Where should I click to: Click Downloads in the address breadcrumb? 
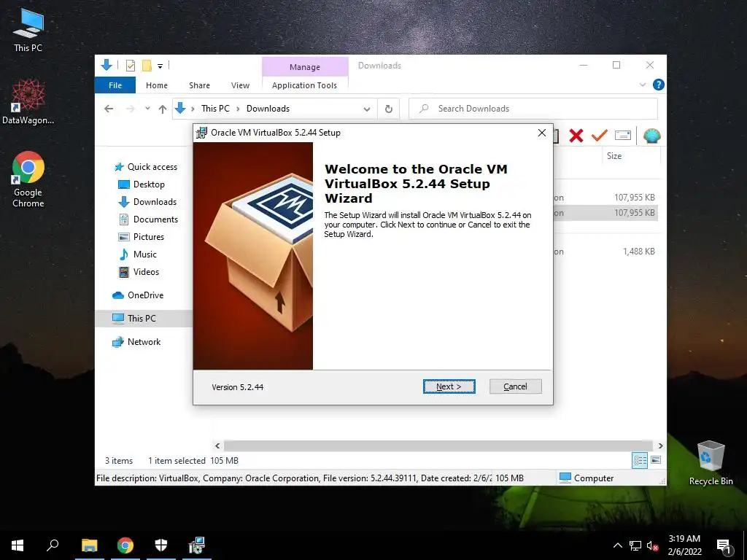[x=268, y=109]
